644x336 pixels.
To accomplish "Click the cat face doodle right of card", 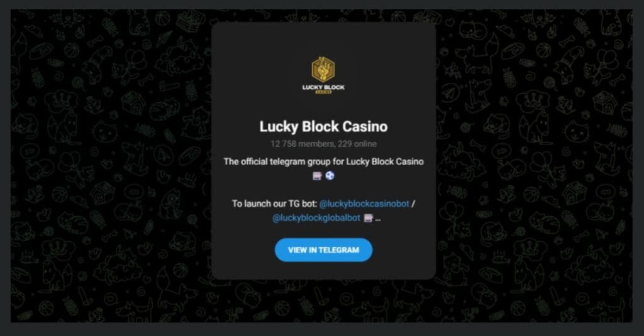I will tap(576, 132).
